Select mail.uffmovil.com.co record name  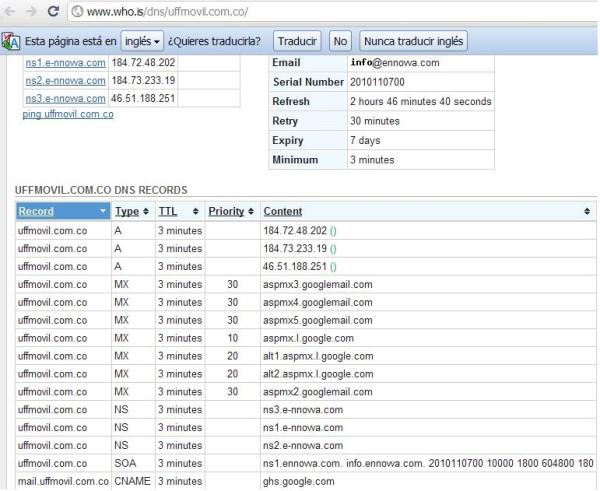(63, 482)
